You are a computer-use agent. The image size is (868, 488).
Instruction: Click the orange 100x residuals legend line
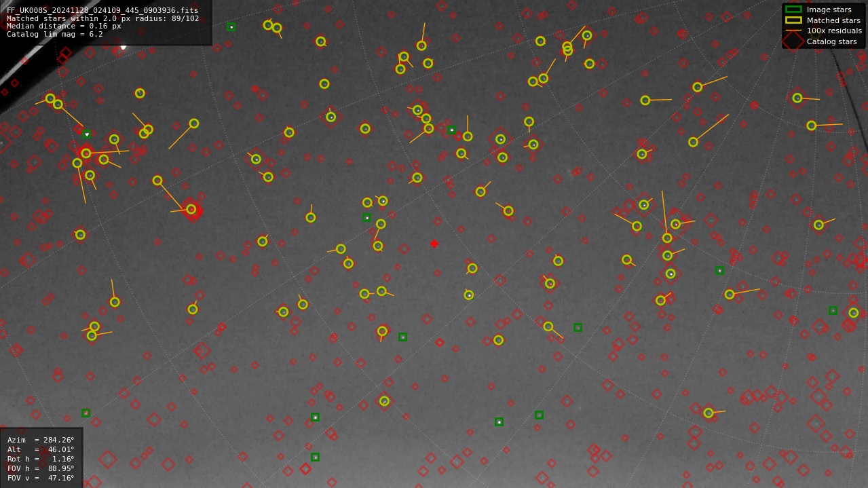[793, 31]
